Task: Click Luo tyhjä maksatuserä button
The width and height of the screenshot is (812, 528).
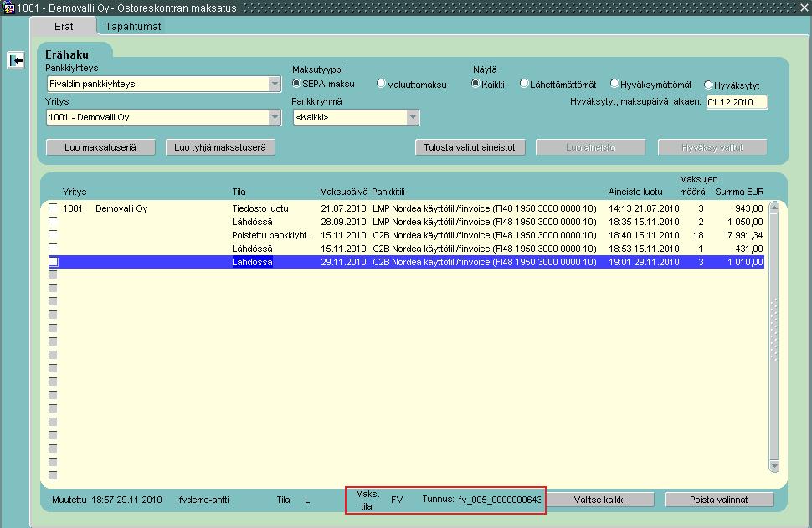Action: pos(220,147)
